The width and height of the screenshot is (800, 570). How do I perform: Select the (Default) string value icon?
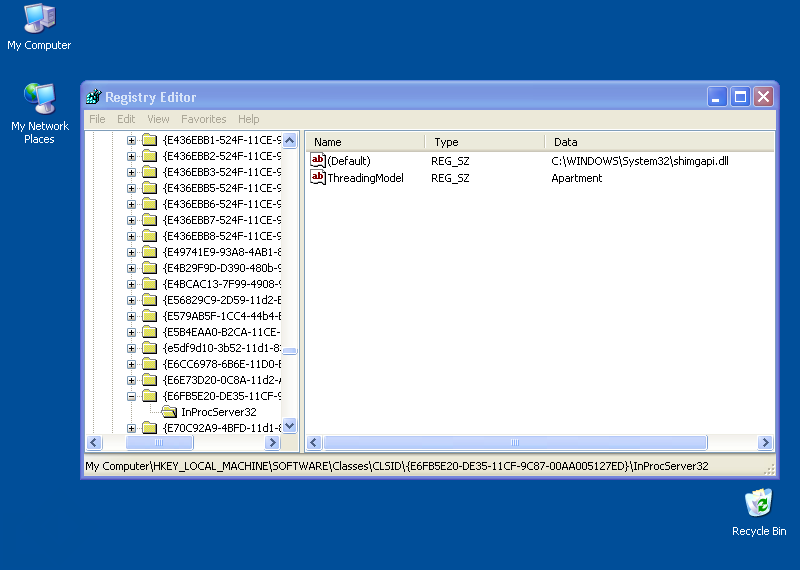click(x=318, y=161)
